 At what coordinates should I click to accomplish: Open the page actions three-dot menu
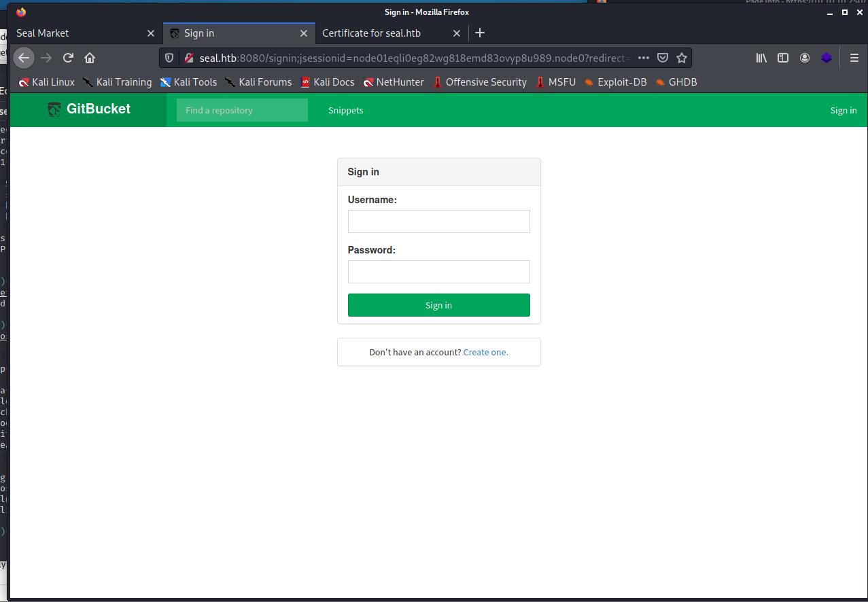643,58
